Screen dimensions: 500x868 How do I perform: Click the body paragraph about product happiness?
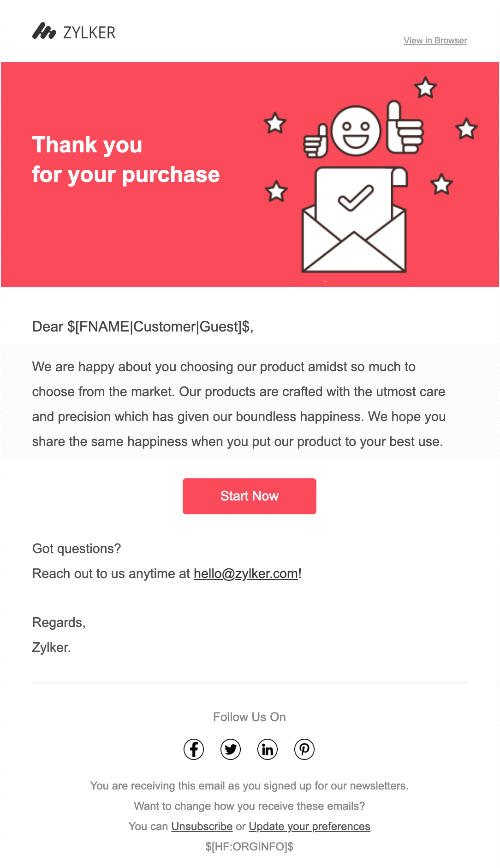(238, 404)
